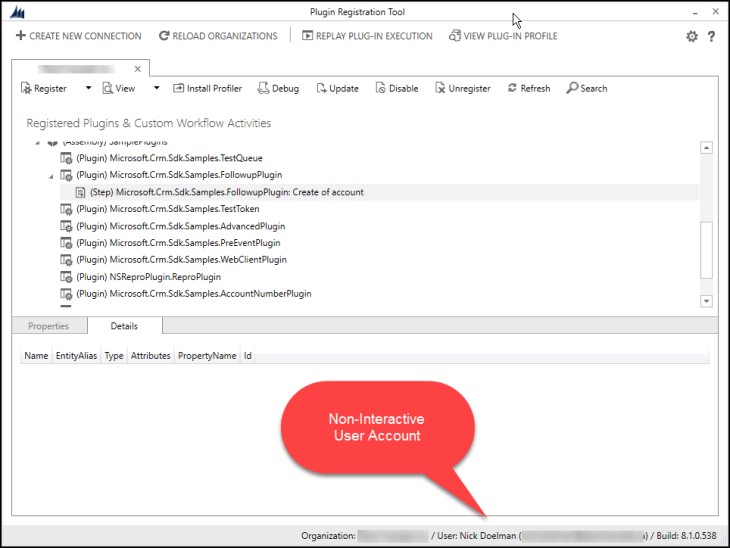
Task: Click the View button
Action: coord(119,88)
